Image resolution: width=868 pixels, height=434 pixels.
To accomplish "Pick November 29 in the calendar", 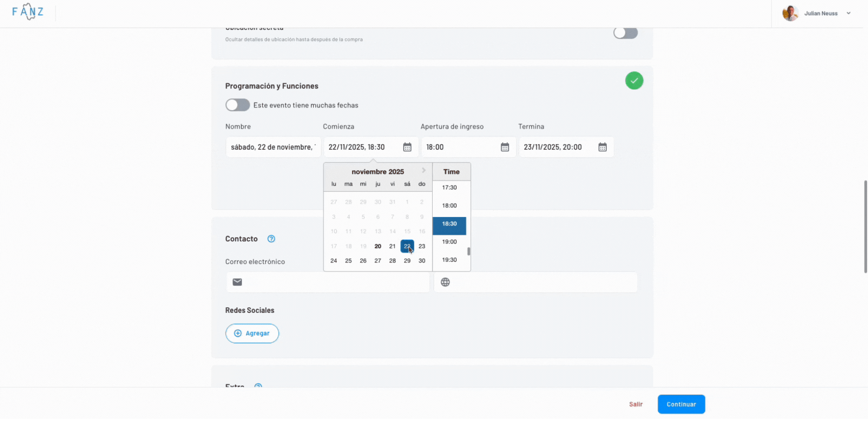I will click(407, 261).
